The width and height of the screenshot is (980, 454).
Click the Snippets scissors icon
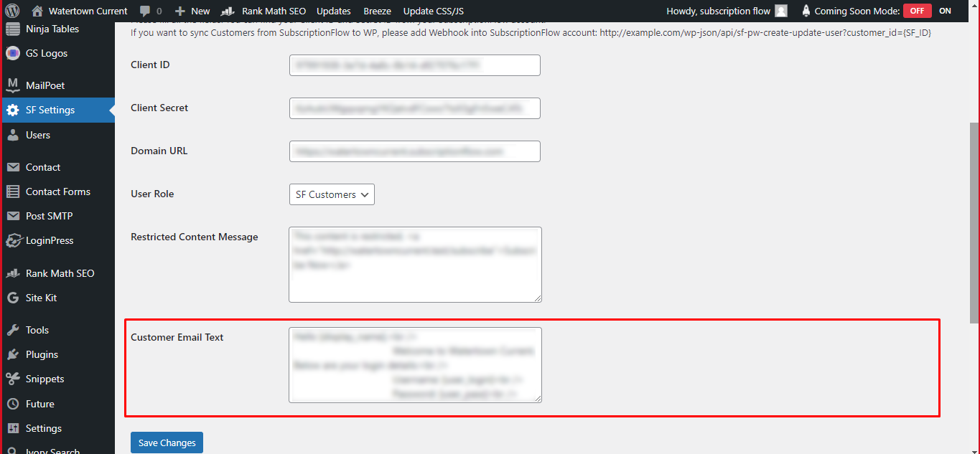point(12,379)
